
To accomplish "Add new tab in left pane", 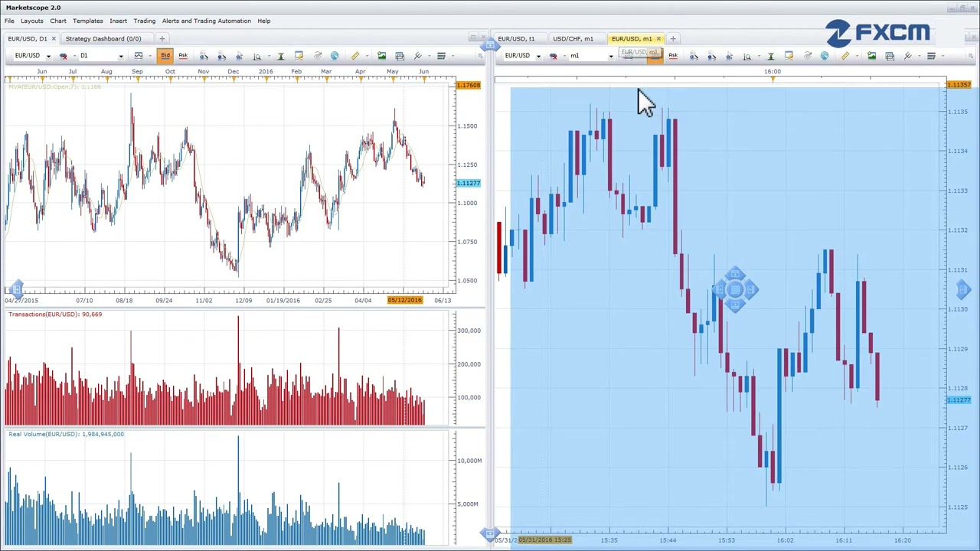I will pyautogui.click(x=162, y=38).
